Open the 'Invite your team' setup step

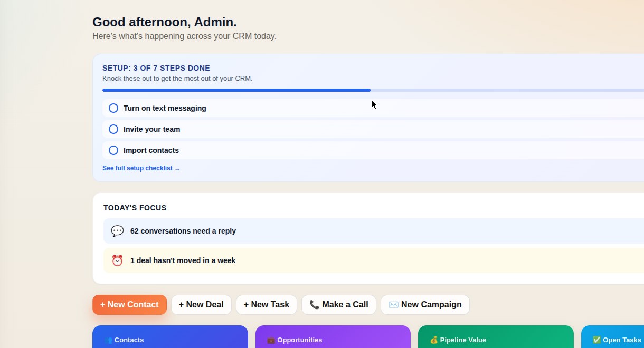pyautogui.click(x=373, y=129)
